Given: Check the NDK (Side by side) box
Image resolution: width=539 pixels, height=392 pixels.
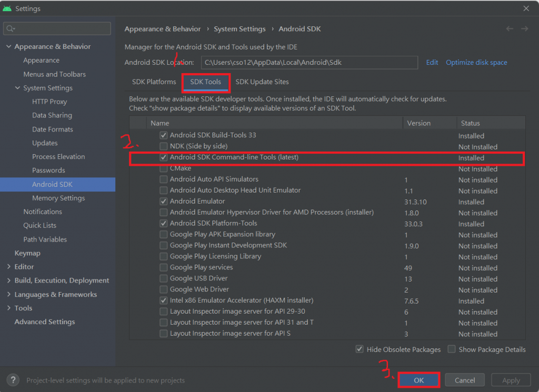Looking at the screenshot, I should pyautogui.click(x=164, y=146).
